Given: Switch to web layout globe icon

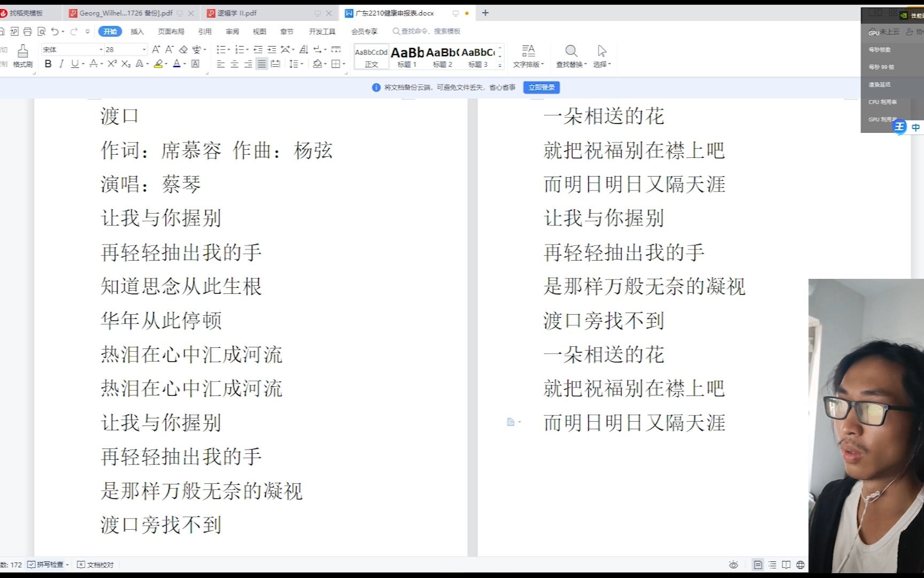Looking at the screenshot, I should (800, 565).
